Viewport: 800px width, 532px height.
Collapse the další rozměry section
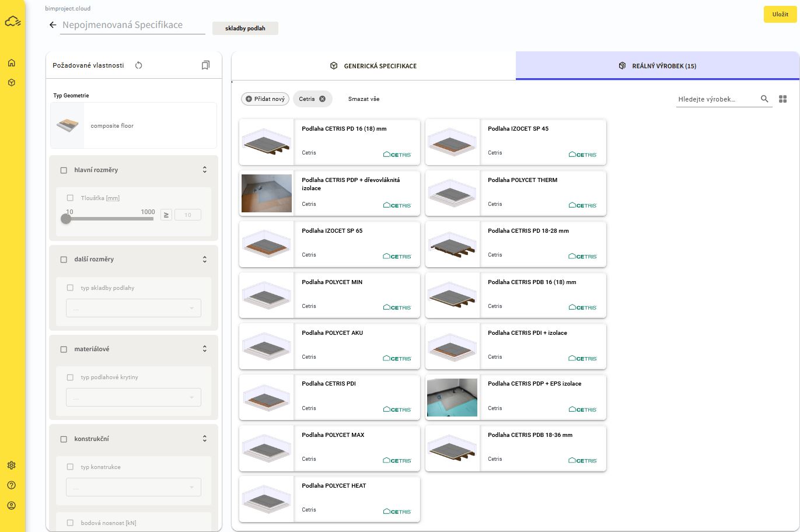[x=205, y=259]
